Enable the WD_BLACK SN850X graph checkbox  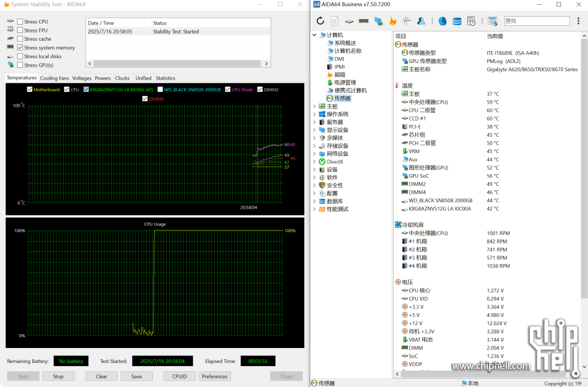pos(160,89)
